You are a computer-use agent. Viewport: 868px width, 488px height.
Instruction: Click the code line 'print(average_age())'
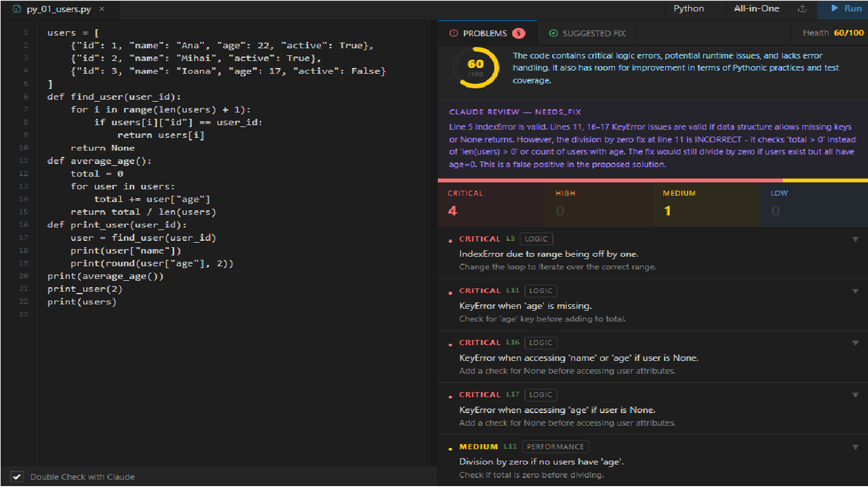point(105,276)
